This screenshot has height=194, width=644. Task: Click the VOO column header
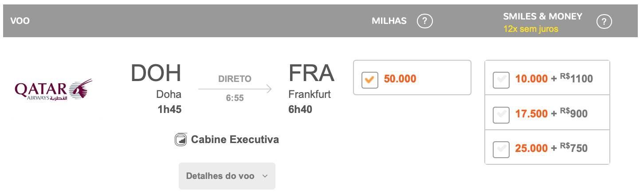[x=20, y=21]
